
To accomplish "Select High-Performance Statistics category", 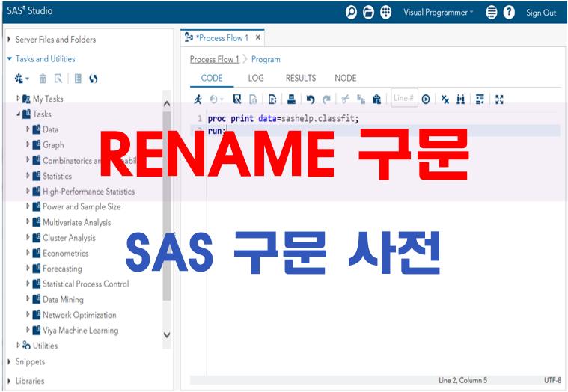I will pos(89,191).
